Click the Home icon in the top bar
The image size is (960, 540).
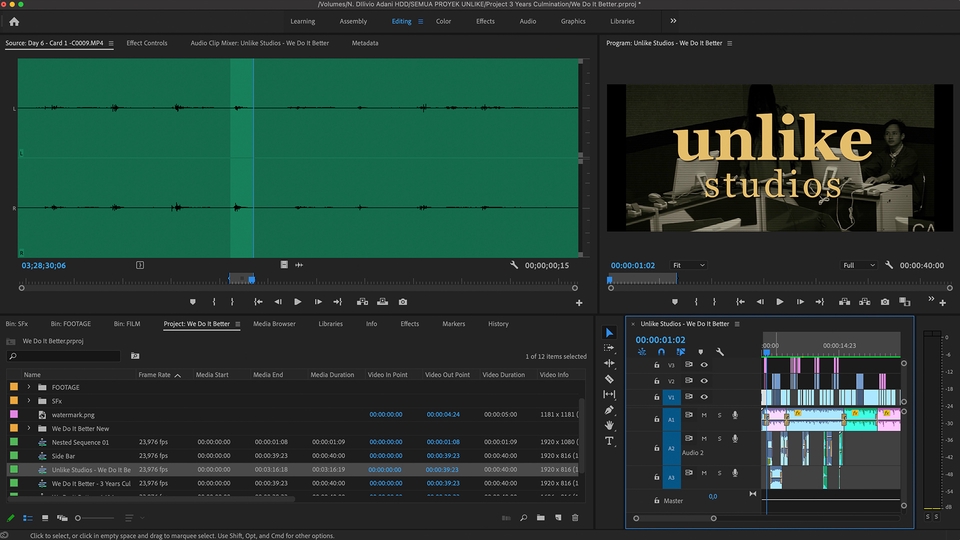pyautogui.click(x=14, y=21)
